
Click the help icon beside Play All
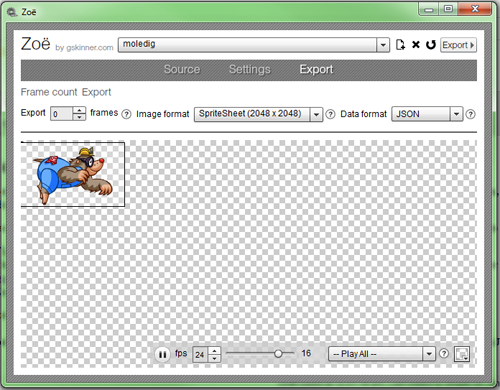coord(444,354)
